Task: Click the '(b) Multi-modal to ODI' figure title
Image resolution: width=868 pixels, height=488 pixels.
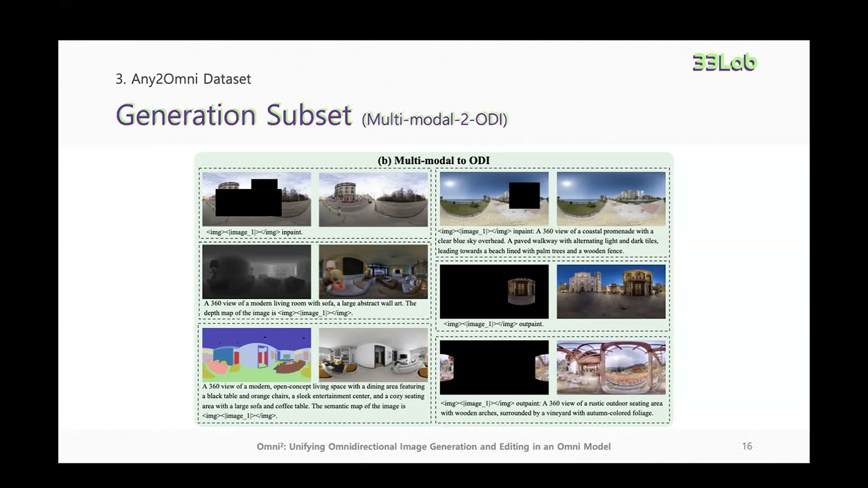Action: [434, 161]
